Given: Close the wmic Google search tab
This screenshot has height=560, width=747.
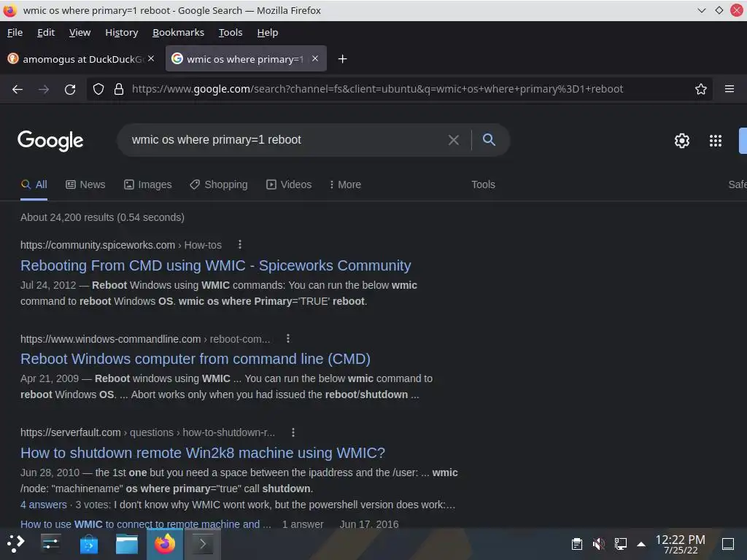Looking at the screenshot, I should [315, 58].
